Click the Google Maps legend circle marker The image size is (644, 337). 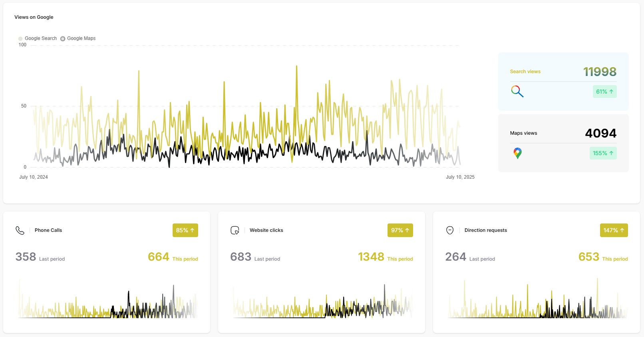pyautogui.click(x=63, y=39)
